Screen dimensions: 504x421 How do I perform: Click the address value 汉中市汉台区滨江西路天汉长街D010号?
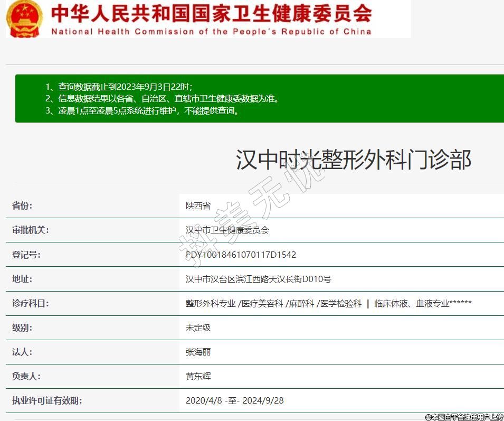pyautogui.click(x=258, y=279)
